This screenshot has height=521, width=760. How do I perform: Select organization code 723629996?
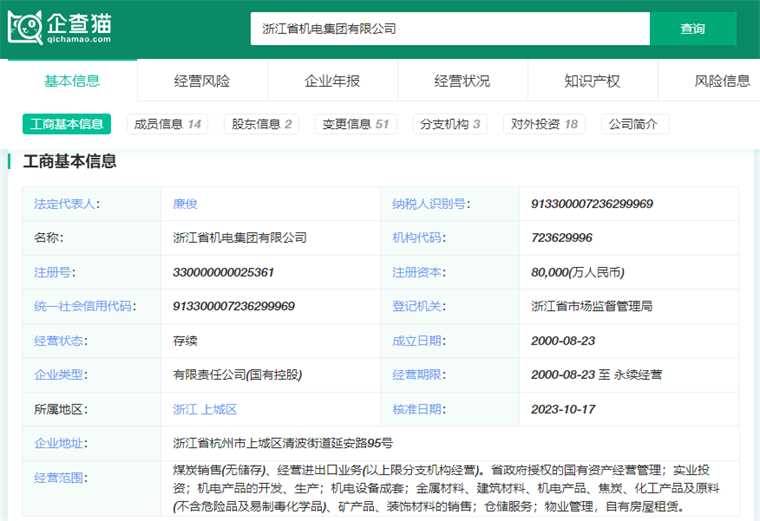(562, 238)
